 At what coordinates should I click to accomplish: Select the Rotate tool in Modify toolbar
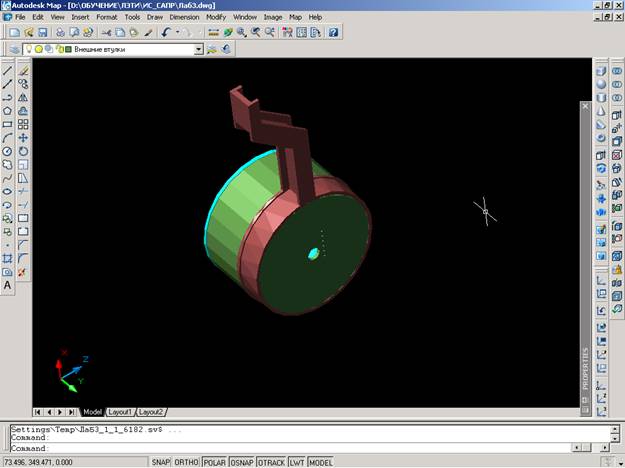pyautogui.click(x=23, y=151)
